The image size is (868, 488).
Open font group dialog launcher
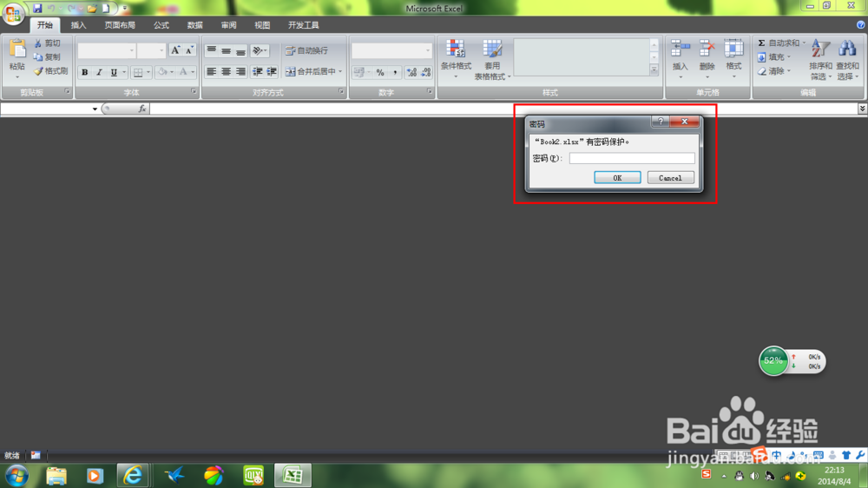(194, 92)
